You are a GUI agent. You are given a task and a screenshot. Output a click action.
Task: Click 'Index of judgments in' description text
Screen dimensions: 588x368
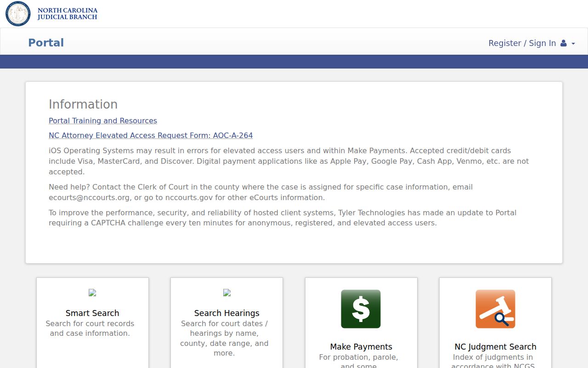coord(493,362)
